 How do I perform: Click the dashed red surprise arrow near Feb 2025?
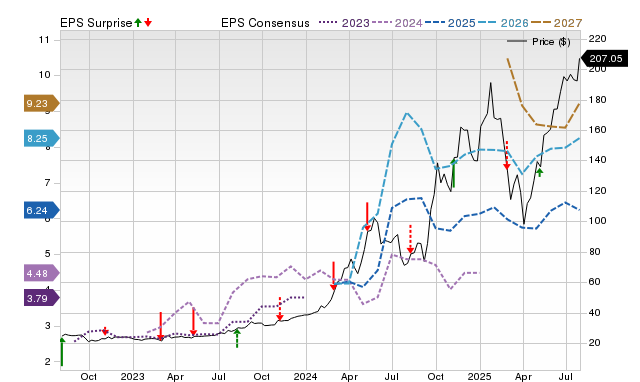pos(507,155)
